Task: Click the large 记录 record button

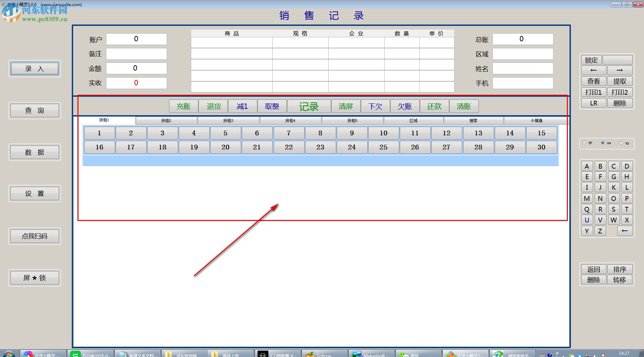Action: tap(309, 106)
